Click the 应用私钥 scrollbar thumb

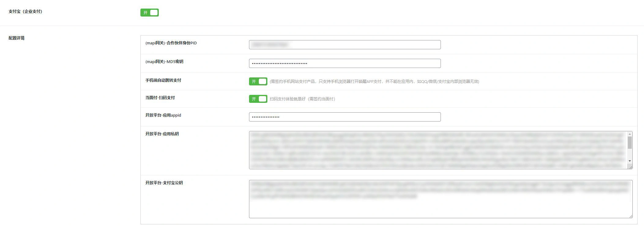(x=630, y=143)
